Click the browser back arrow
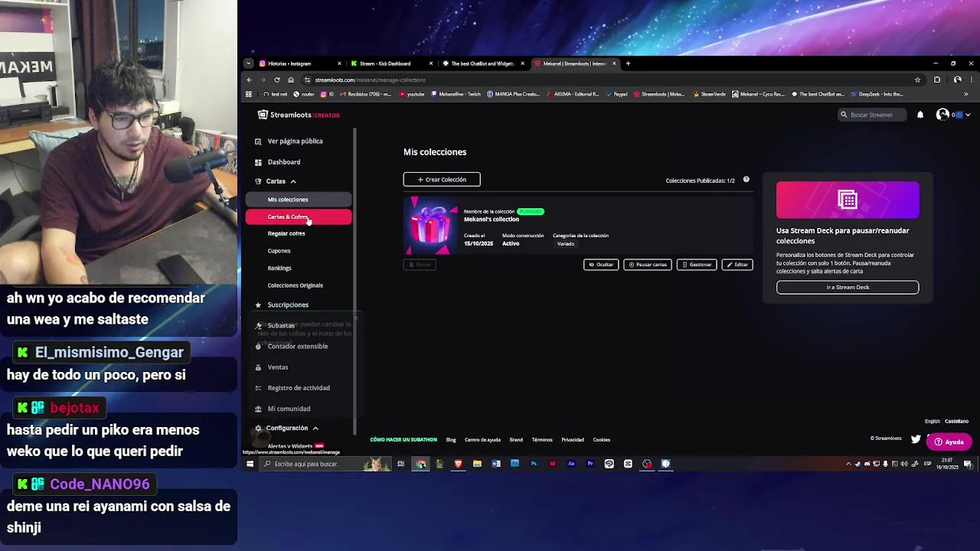 (x=250, y=80)
